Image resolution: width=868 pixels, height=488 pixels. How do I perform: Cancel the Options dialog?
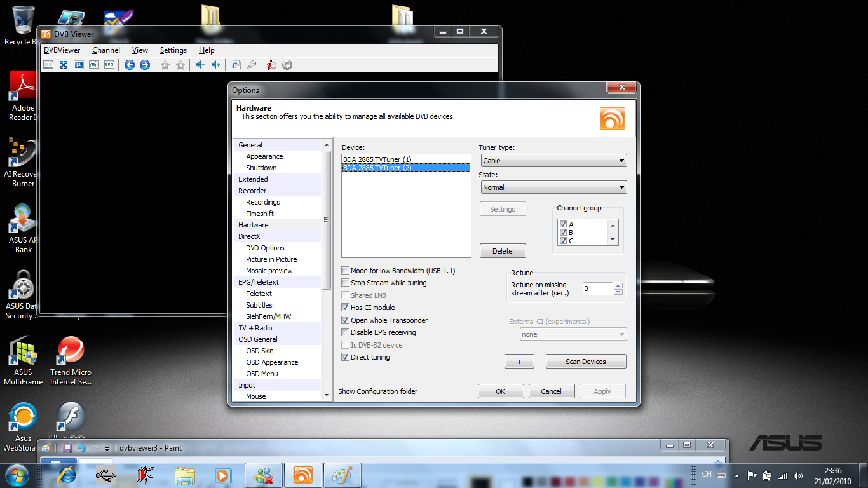[552, 391]
